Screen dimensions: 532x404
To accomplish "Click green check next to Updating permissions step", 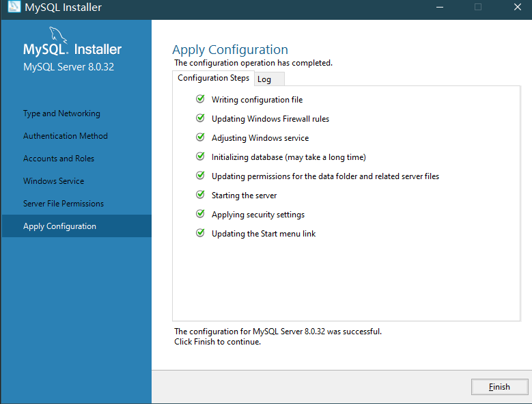I will tap(200, 176).
